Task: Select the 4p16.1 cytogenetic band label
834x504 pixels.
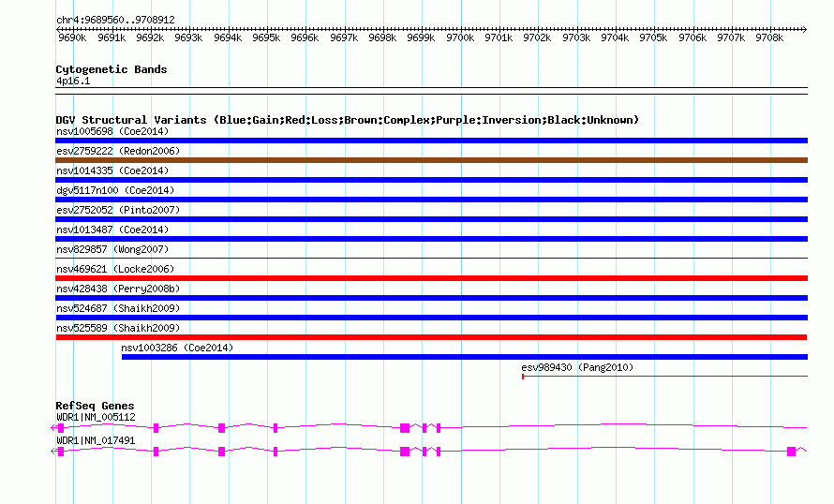Action: pos(73,81)
